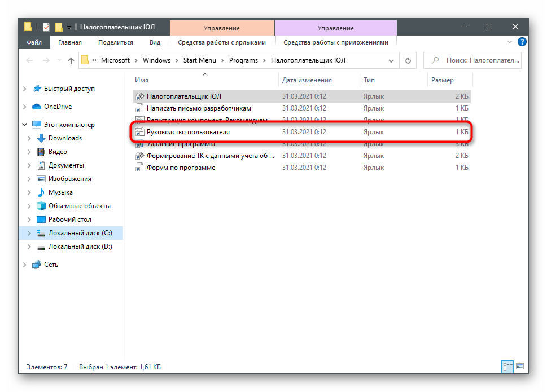Click the Help question mark icon
547x392 pixels.
(x=522, y=42)
